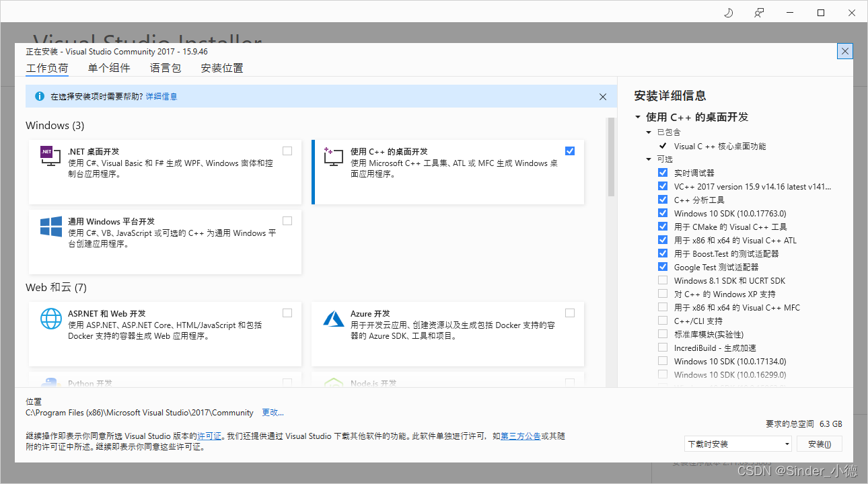This screenshot has height=484, width=868.
Task: Uncheck the C++ 分析工具 checkbox
Action: click(x=663, y=200)
